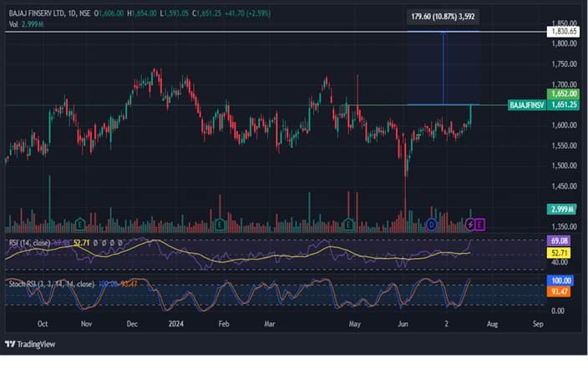This screenshot has height=369, width=588.
Task: Click the measurement label 179.60 (10.87%) 3,592
Action: 443,17
